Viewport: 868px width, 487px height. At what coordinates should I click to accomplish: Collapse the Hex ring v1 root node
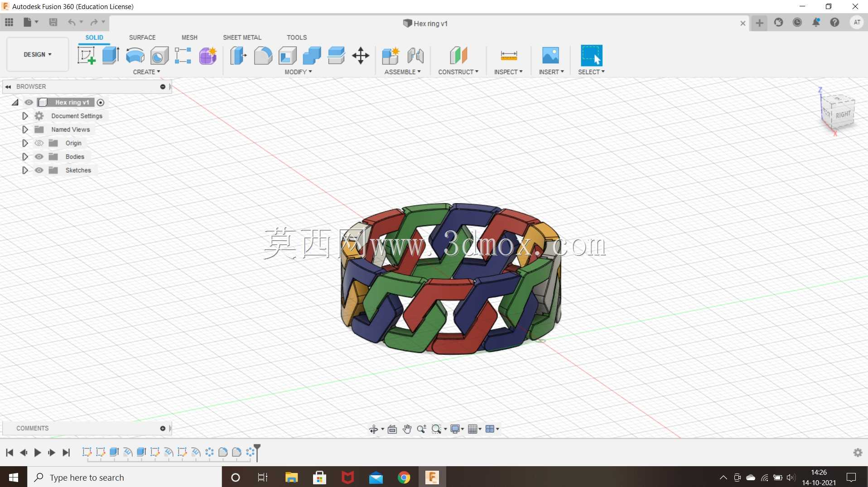point(15,102)
